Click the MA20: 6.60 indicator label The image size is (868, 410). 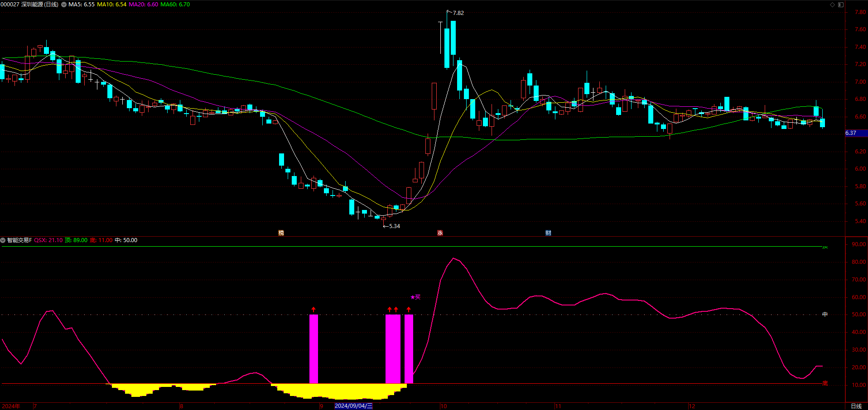coord(144,5)
